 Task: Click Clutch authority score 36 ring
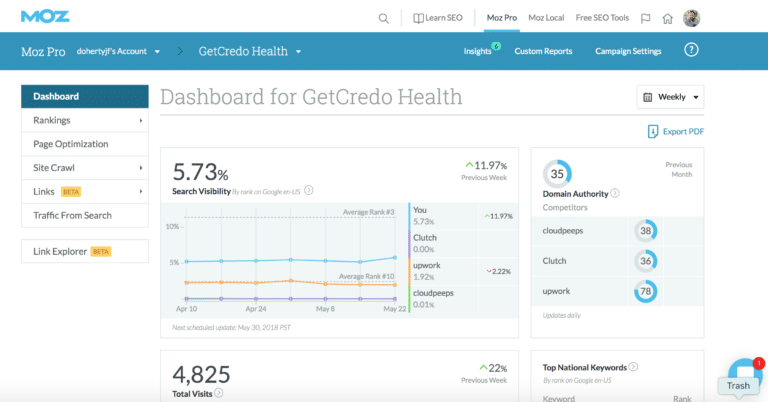tap(646, 261)
